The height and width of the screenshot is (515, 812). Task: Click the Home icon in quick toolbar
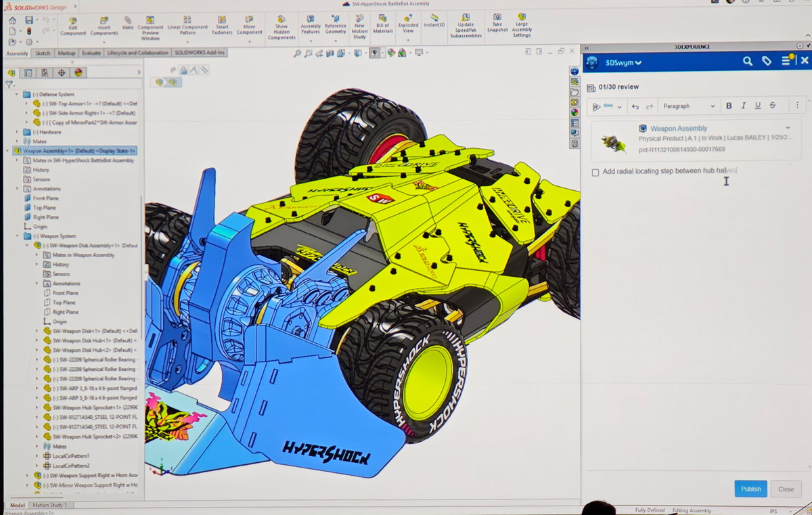(12, 20)
